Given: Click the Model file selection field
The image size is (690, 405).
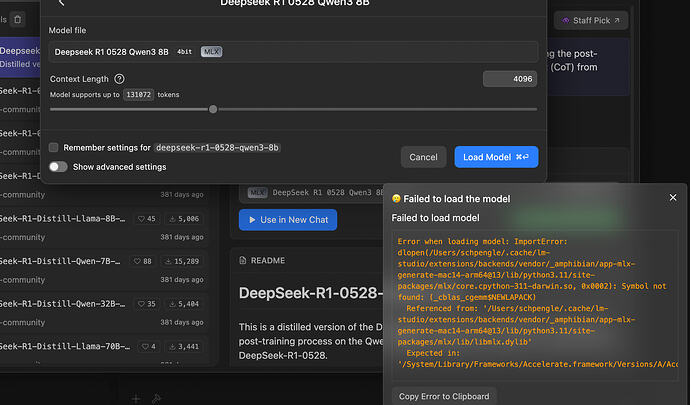Looking at the screenshot, I should 293,52.
